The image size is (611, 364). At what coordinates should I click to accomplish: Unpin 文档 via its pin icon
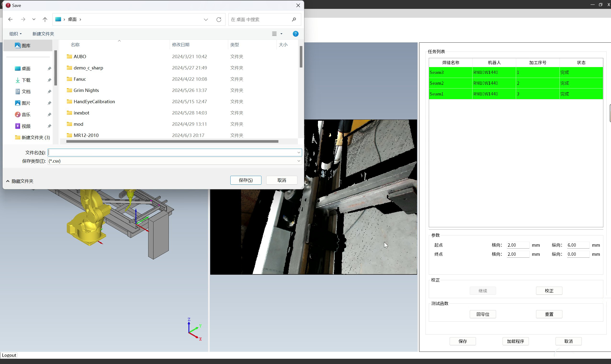[49, 92]
